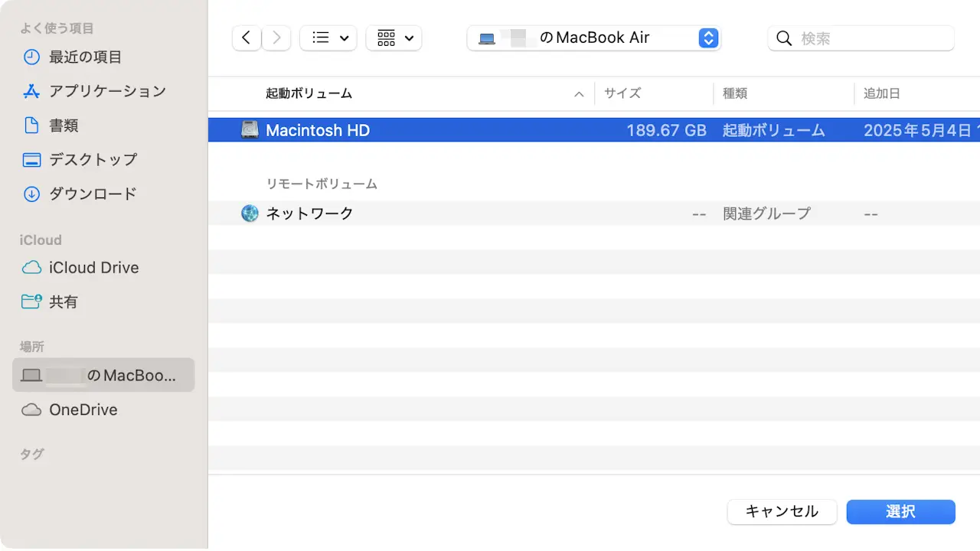Click the clock icon beside 最近の項目
The width and height of the screenshot is (980, 551).
31,57
